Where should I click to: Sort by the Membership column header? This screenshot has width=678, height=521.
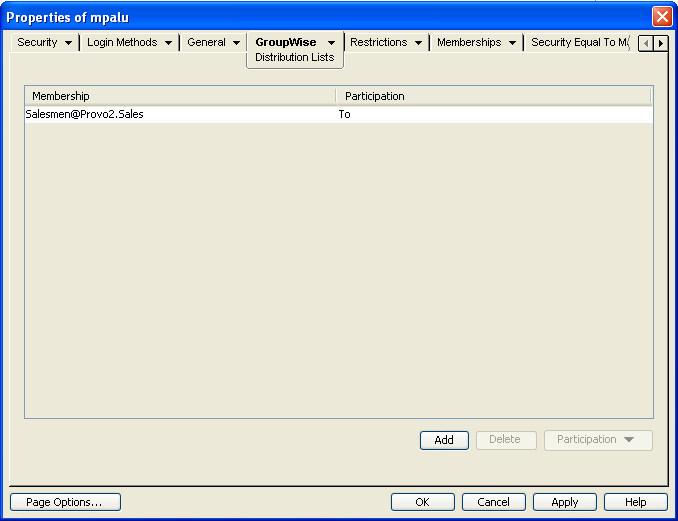click(x=180, y=96)
